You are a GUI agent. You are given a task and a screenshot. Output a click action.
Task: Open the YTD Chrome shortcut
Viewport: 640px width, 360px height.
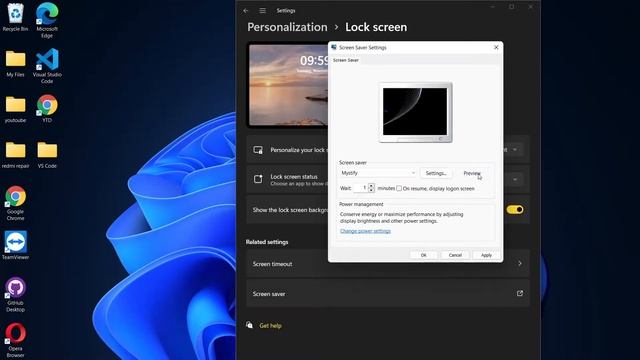click(47, 109)
